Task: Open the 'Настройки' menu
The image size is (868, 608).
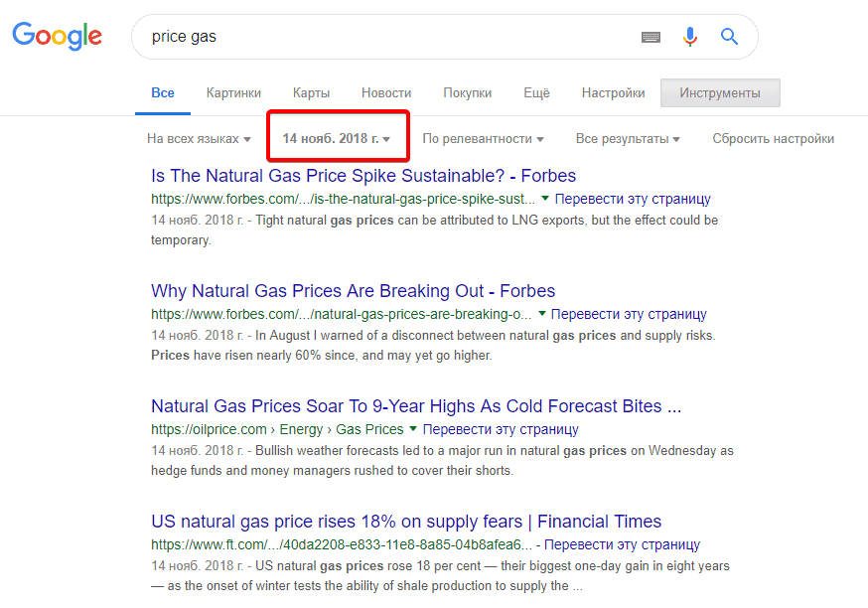Action: click(x=613, y=91)
